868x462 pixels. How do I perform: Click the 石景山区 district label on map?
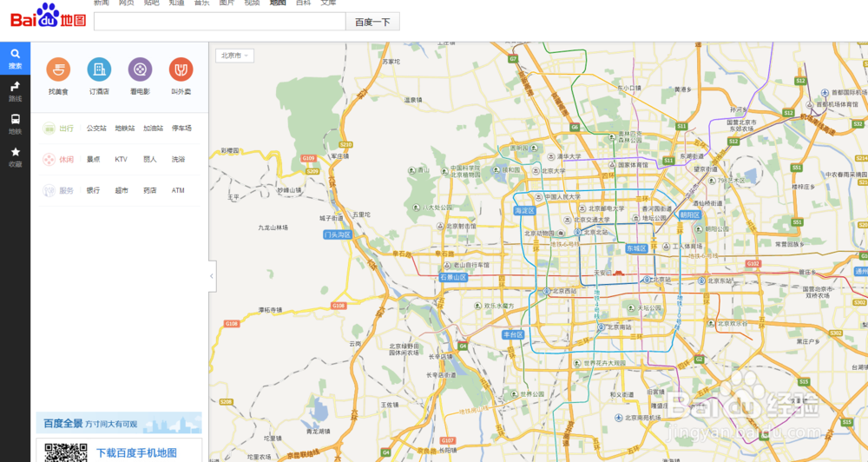[x=453, y=278]
